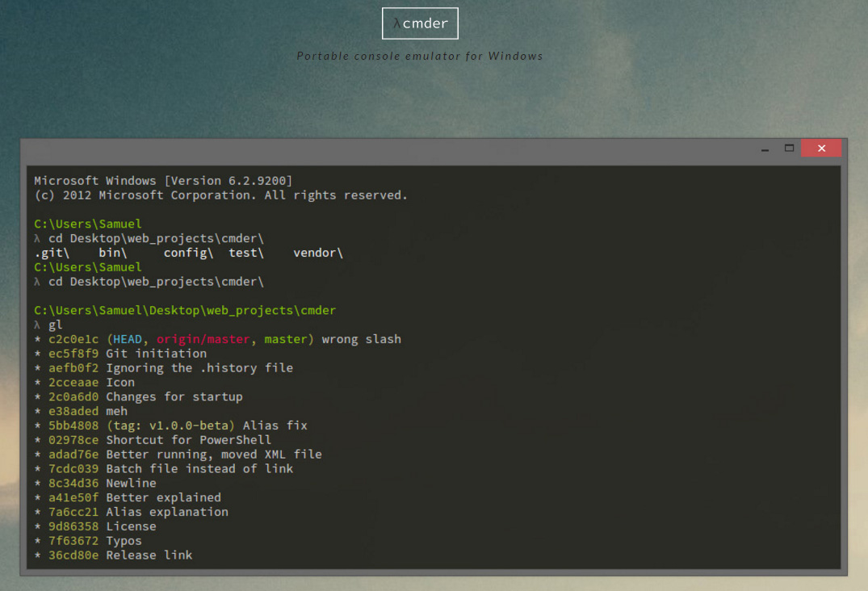Click the "Git initiation" commit message
The width and height of the screenshot is (868, 591).
(156, 354)
